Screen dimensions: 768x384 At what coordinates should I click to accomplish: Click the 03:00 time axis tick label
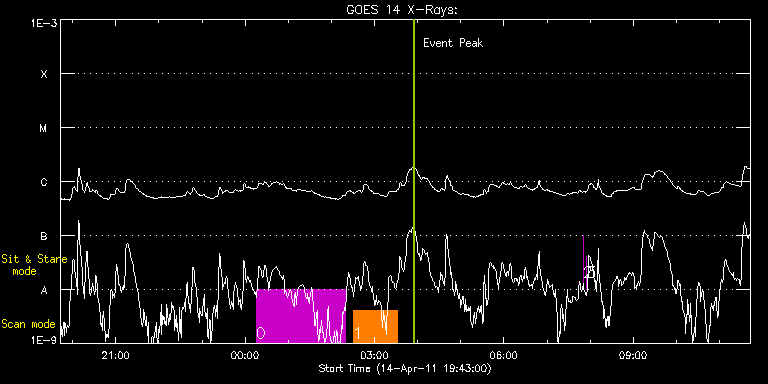click(x=374, y=355)
